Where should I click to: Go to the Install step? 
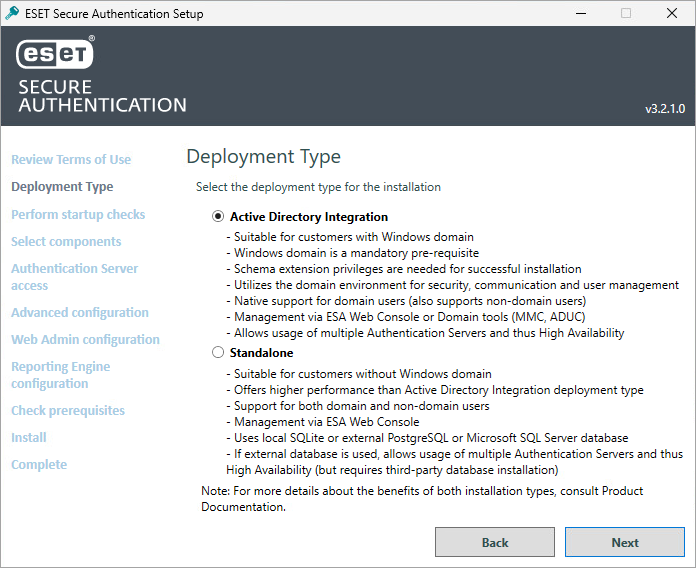coord(29,438)
